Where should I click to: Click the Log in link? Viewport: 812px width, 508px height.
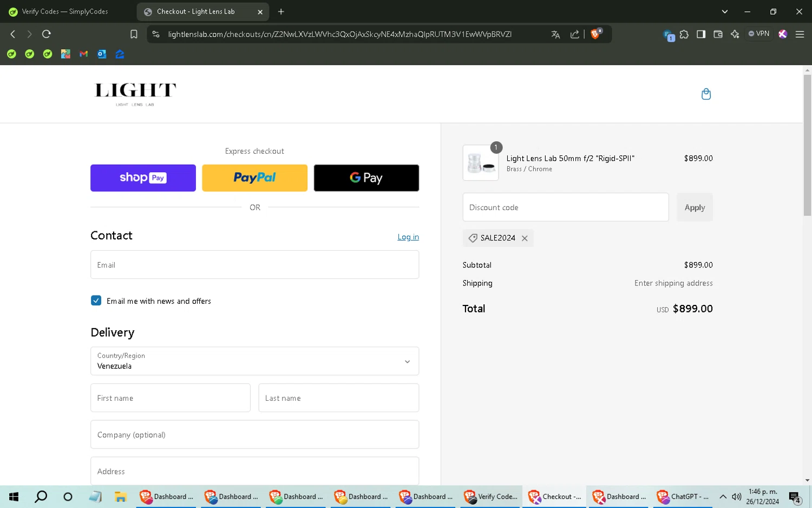[408, 237]
